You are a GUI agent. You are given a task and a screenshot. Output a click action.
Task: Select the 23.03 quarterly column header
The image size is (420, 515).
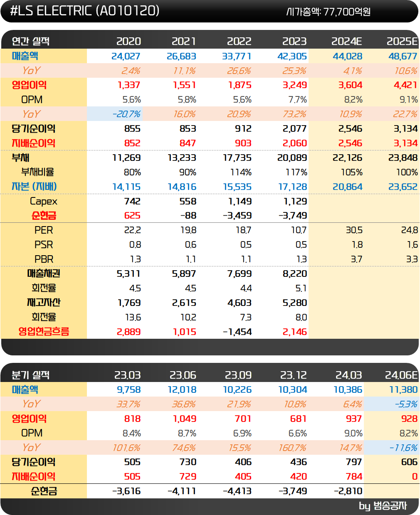[x=127, y=375]
